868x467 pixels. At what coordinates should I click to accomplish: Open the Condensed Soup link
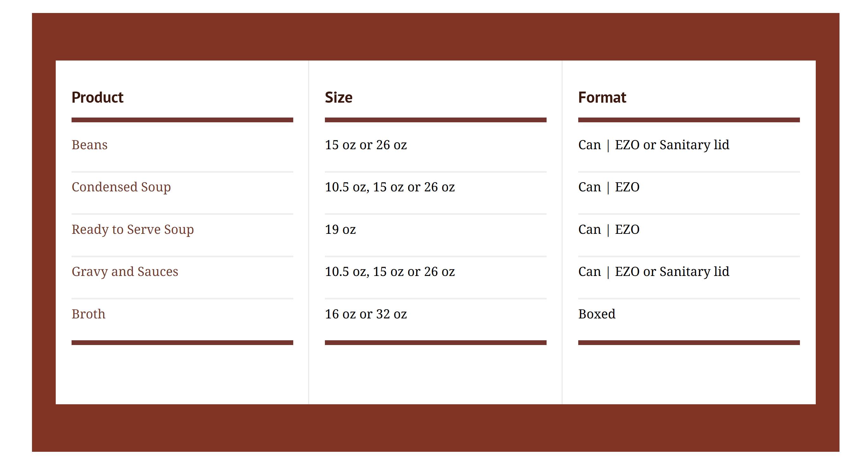tap(121, 187)
